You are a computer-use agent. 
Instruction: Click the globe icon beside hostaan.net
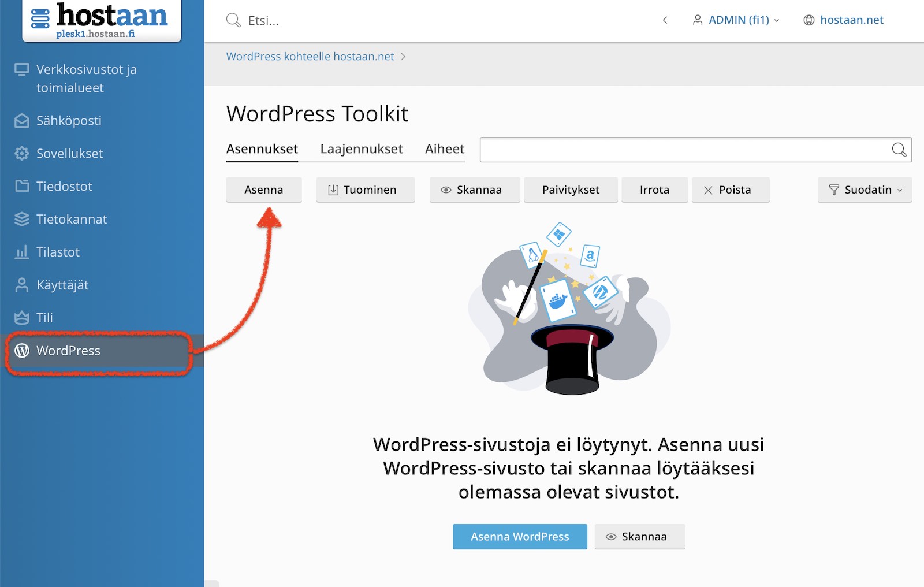(809, 20)
